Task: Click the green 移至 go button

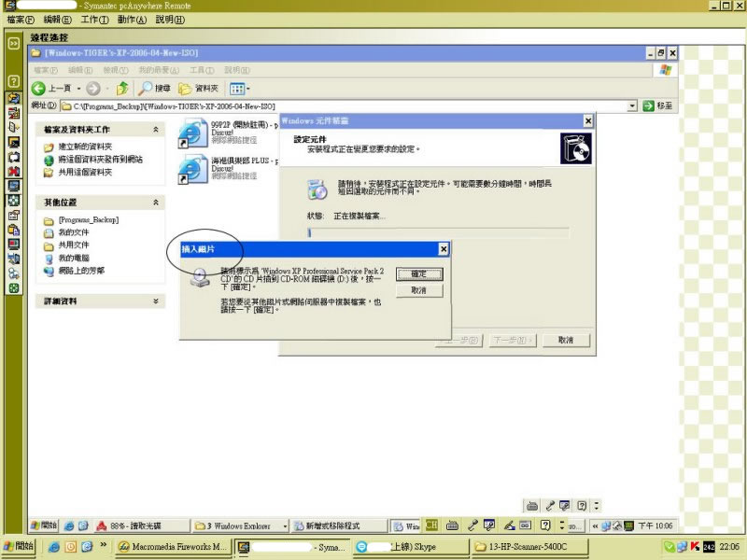Action: pos(657,105)
